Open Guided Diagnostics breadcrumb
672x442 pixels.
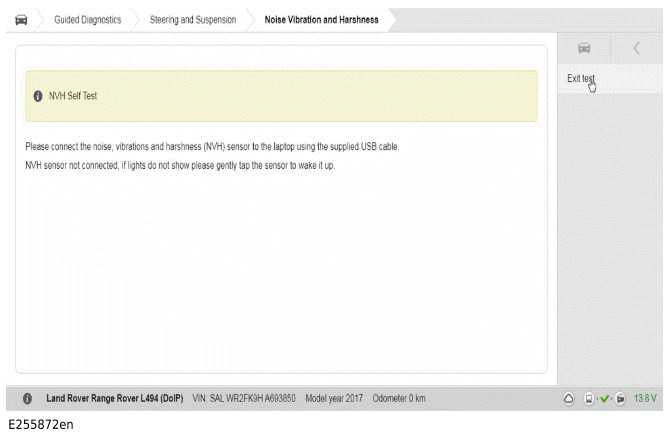(x=87, y=19)
